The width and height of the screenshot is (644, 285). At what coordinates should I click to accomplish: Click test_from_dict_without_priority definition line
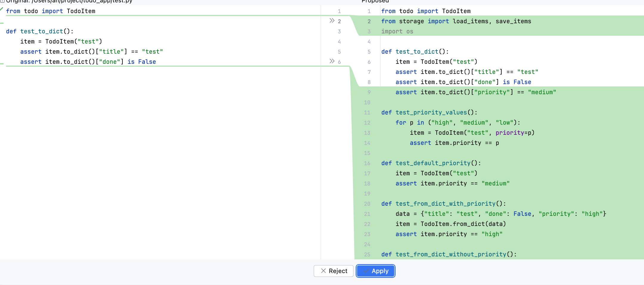[x=449, y=254]
